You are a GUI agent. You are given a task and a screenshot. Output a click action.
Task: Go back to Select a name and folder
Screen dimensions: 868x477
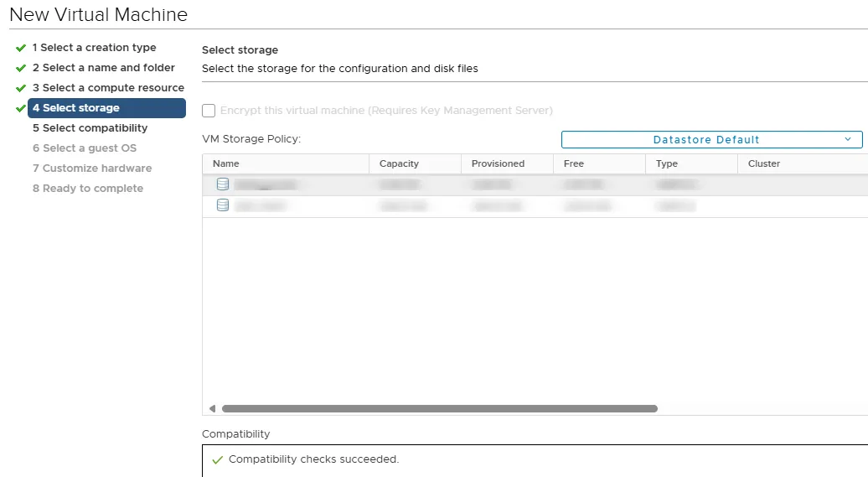click(103, 68)
